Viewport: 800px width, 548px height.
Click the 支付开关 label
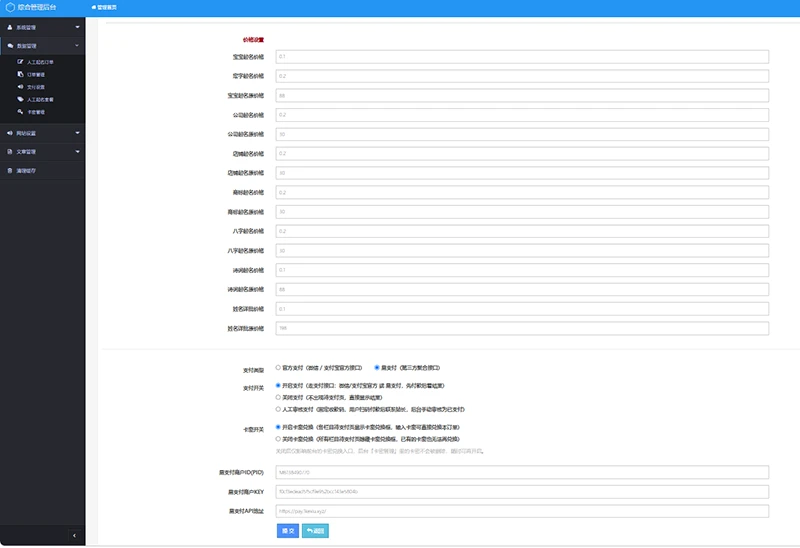[x=253, y=388]
